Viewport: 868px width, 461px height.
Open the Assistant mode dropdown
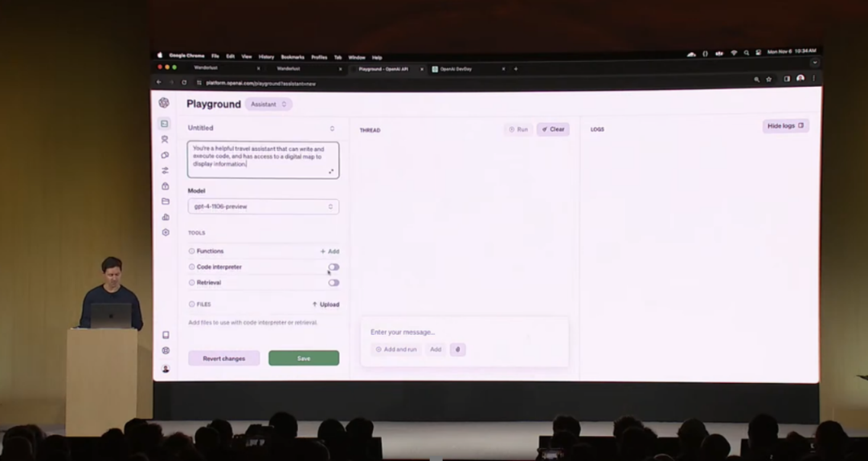[x=268, y=104]
